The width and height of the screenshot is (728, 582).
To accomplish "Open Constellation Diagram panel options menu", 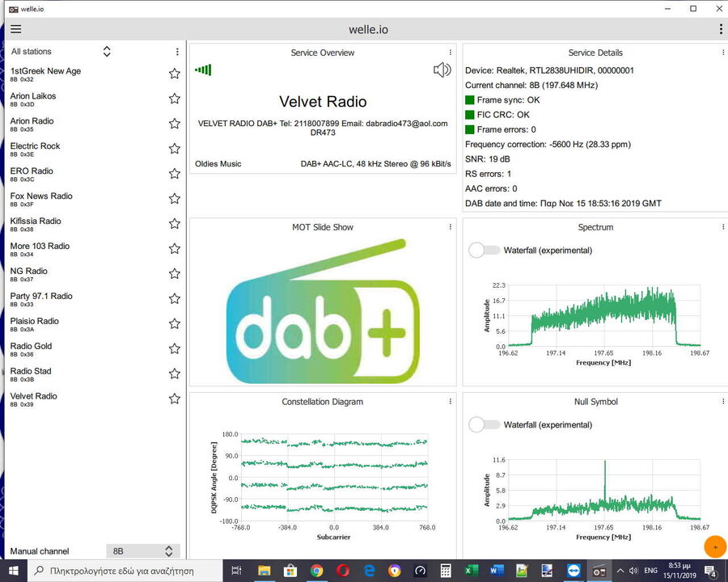I will pyautogui.click(x=450, y=402).
